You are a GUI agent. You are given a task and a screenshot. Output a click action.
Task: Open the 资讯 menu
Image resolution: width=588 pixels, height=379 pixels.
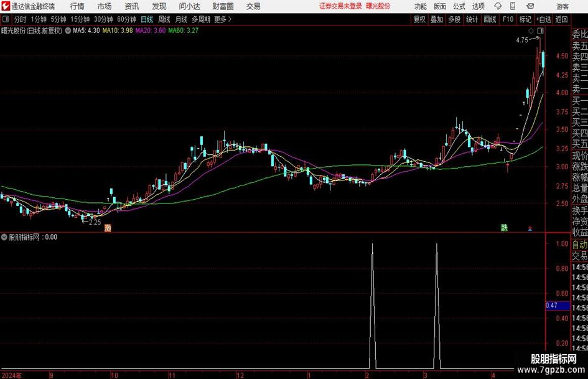tap(132, 6)
